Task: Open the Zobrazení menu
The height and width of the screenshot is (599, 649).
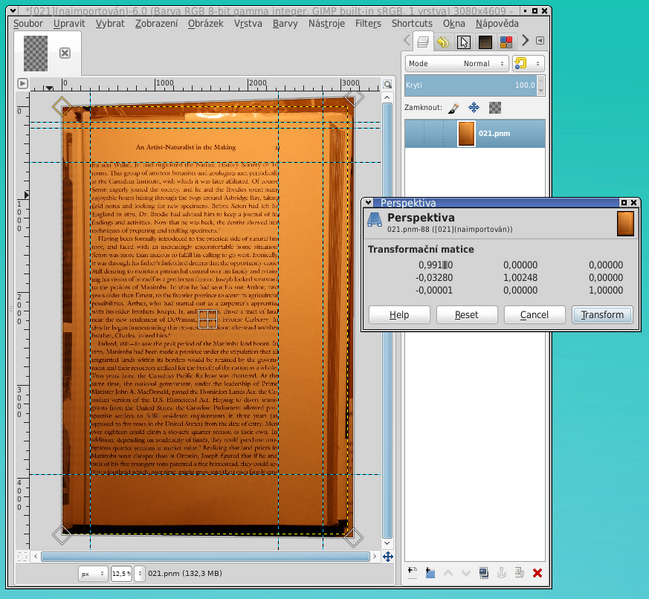Action: click(x=156, y=24)
